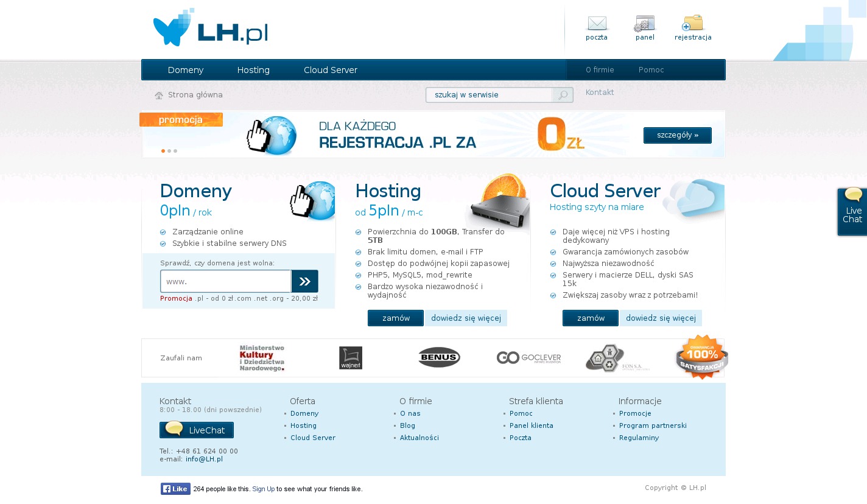Open the Live Chat side widget
The width and height of the screenshot is (867, 504).
(852, 212)
